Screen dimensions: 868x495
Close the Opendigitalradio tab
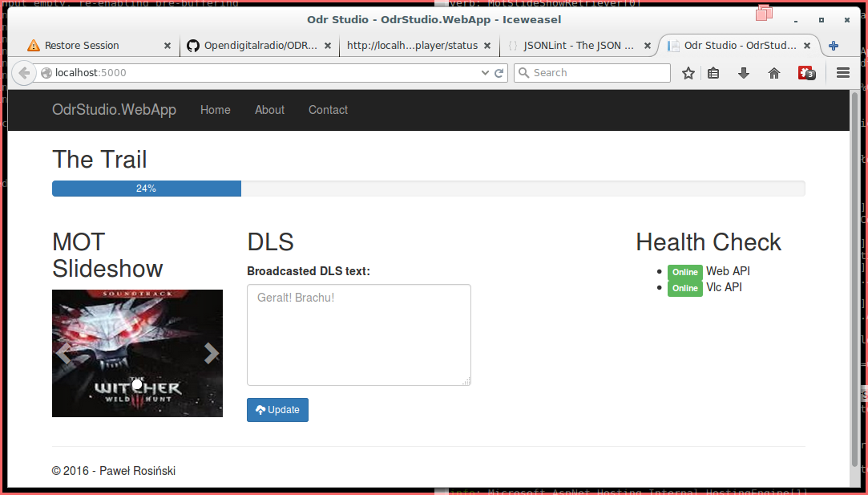pos(328,46)
